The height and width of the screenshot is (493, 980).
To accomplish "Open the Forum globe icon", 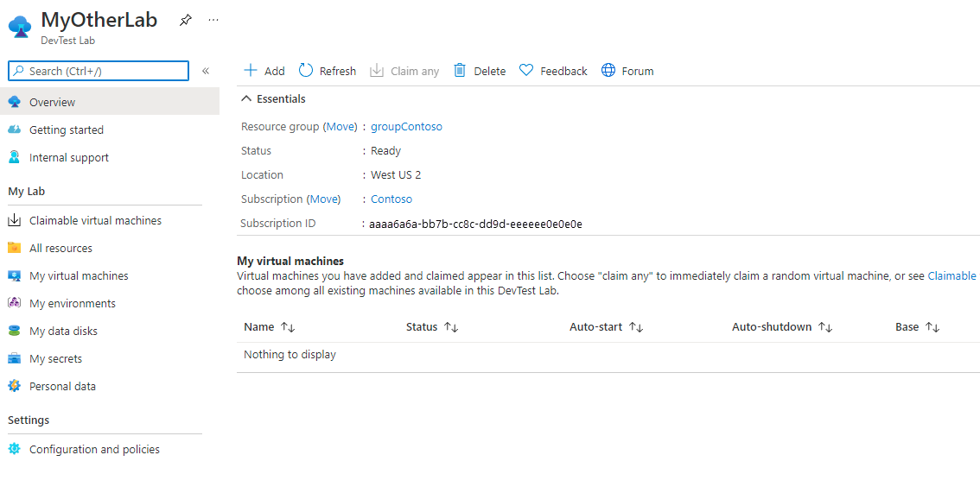I will click(608, 71).
